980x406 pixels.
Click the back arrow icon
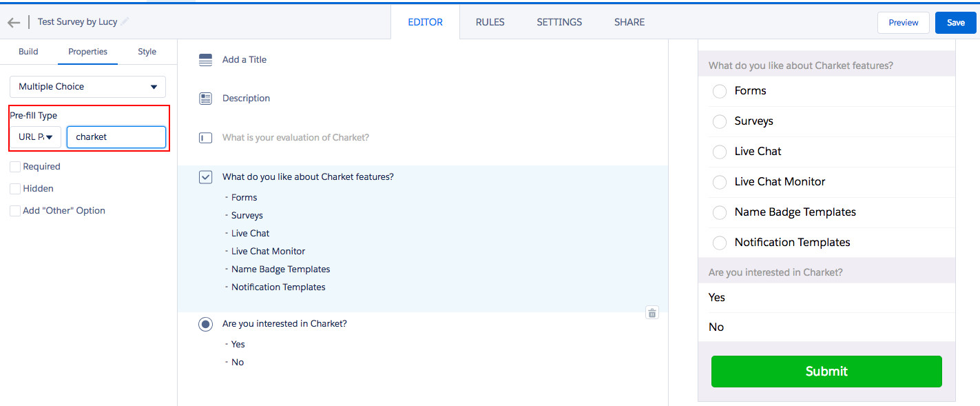14,22
